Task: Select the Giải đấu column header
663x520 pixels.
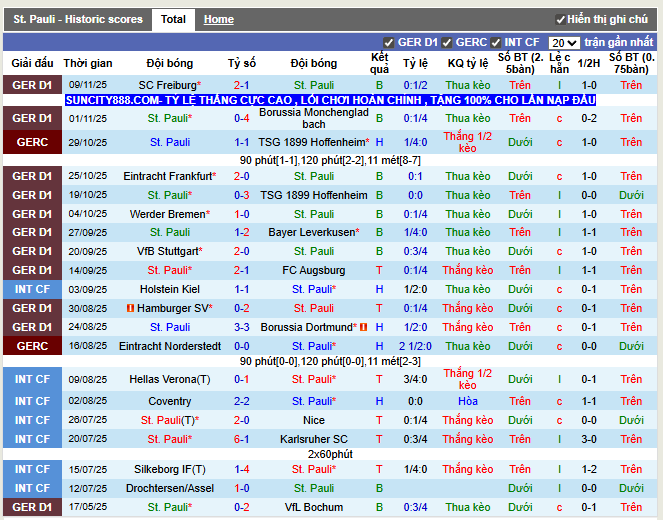Action: (32, 63)
